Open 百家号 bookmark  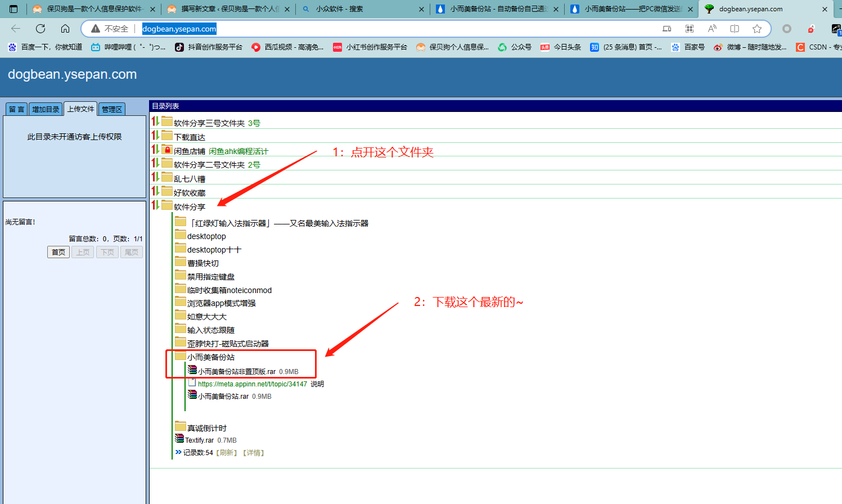[688, 47]
